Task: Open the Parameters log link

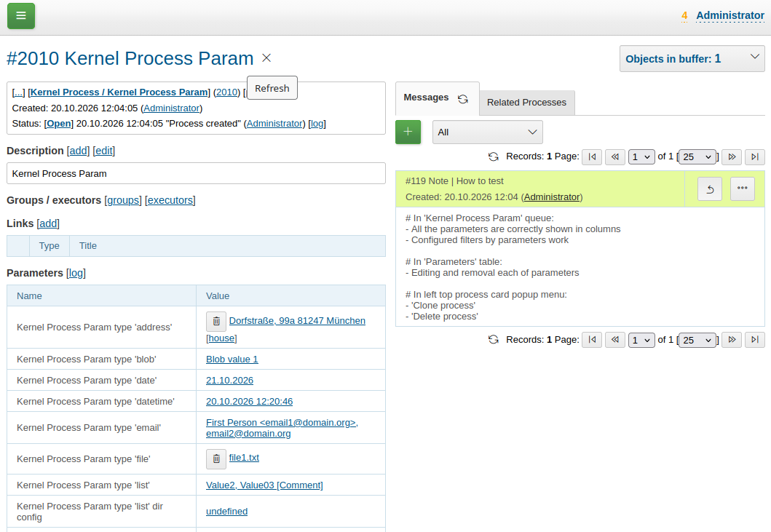Action: (76, 273)
